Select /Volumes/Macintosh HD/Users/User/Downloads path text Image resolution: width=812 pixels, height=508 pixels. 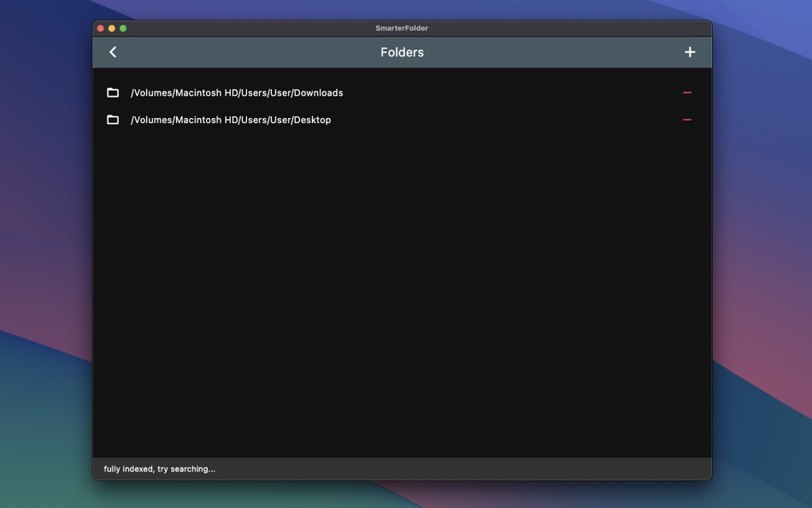point(237,92)
